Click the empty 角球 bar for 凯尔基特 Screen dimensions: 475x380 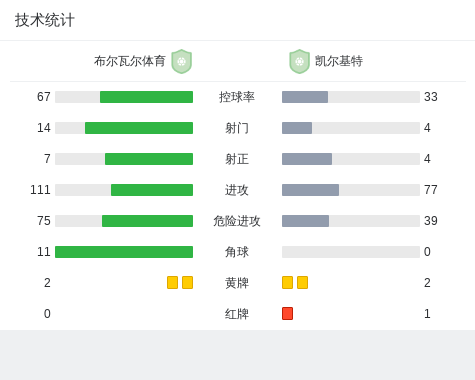[351, 252]
